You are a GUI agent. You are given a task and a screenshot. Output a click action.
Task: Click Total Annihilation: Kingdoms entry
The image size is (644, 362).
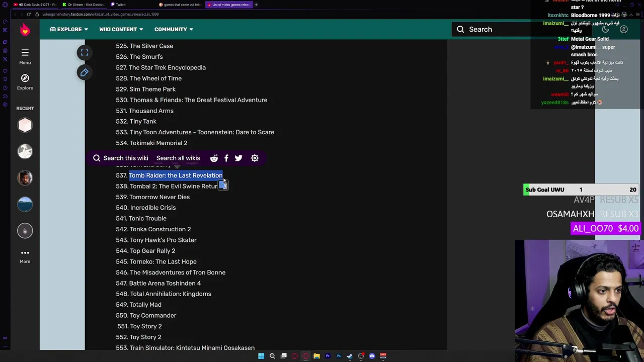click(x=171, y=294)
